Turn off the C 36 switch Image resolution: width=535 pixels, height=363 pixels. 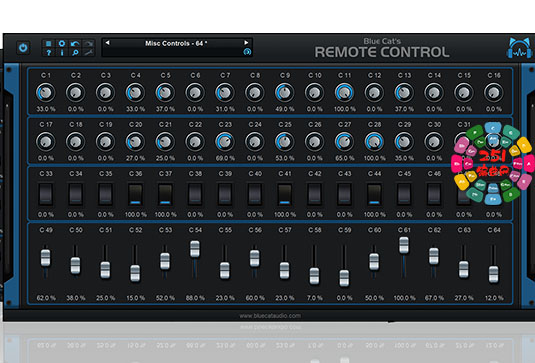(x=135, y=194)
